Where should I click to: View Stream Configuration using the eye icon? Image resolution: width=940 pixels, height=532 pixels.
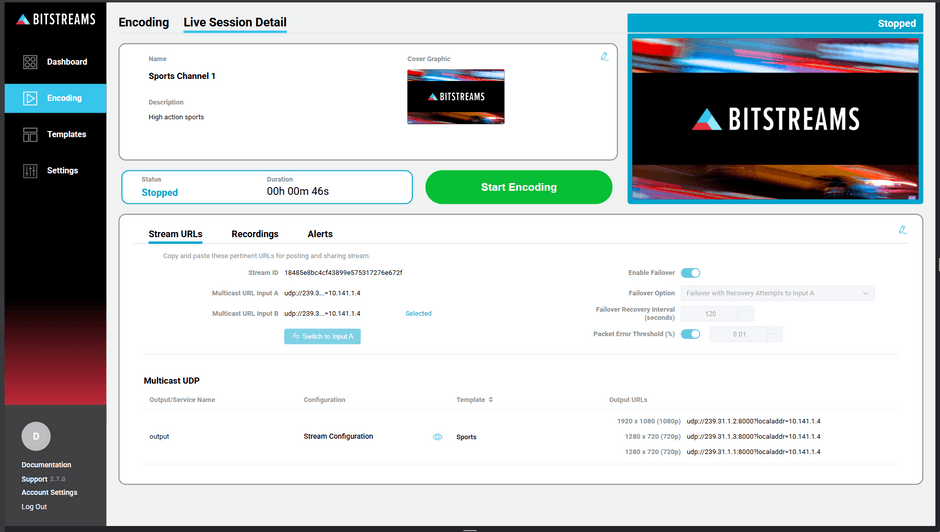(437, 437)
